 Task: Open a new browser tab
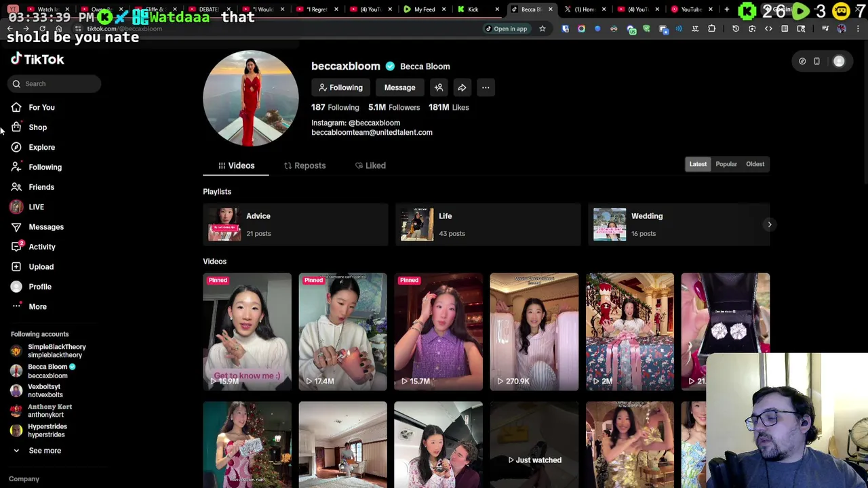(726, 9)
